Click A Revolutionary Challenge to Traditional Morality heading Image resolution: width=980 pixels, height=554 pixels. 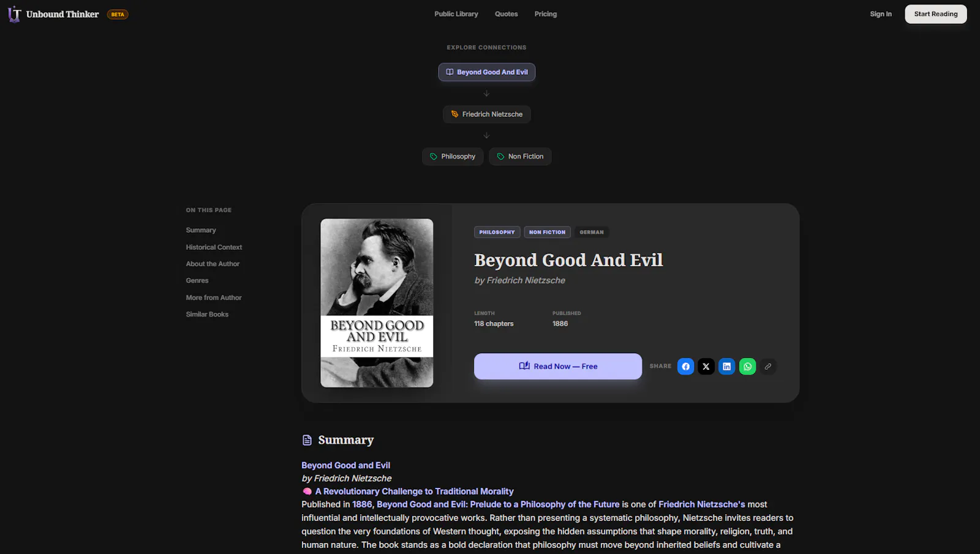point(414,492)
